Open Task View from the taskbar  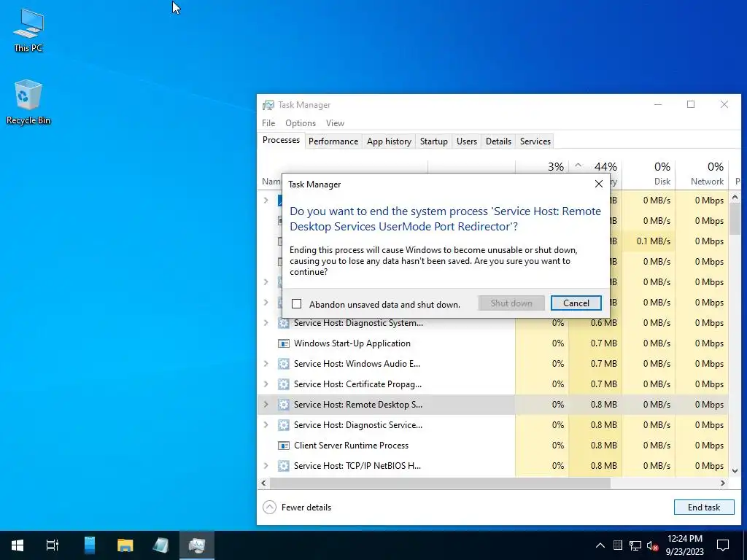pyautogui.click(x=53, y=545)
